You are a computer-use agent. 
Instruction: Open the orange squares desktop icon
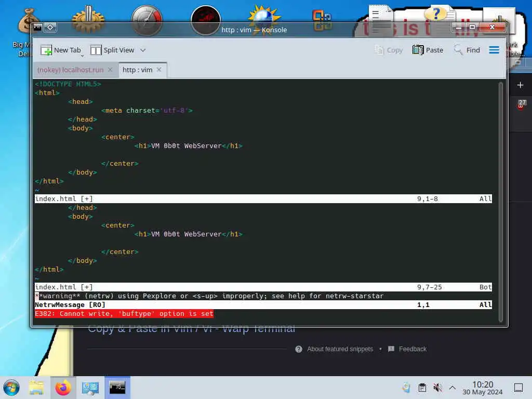(322, 20)
